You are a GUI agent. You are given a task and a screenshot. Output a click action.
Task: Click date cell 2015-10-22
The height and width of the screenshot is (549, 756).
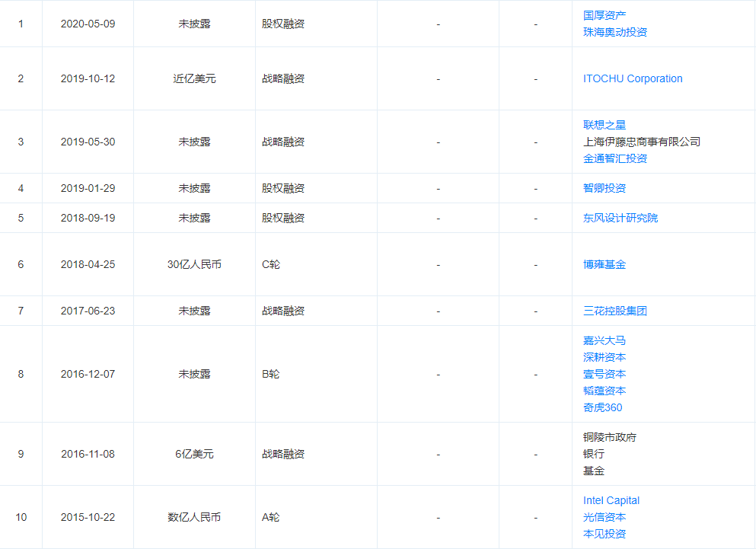pos(88,517)
